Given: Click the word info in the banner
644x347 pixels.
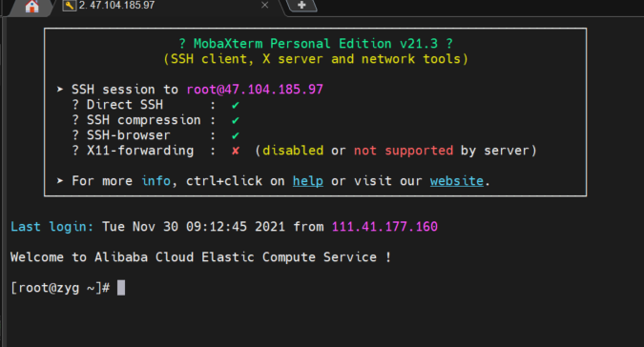Looking at the screenshot, I should [x=156, y=181].
